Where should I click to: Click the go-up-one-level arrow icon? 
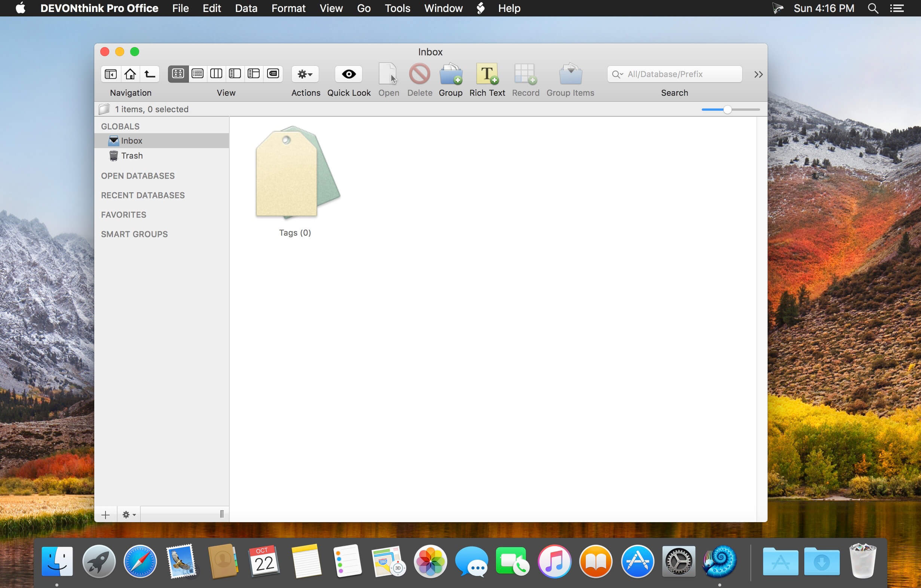[150, 74]
